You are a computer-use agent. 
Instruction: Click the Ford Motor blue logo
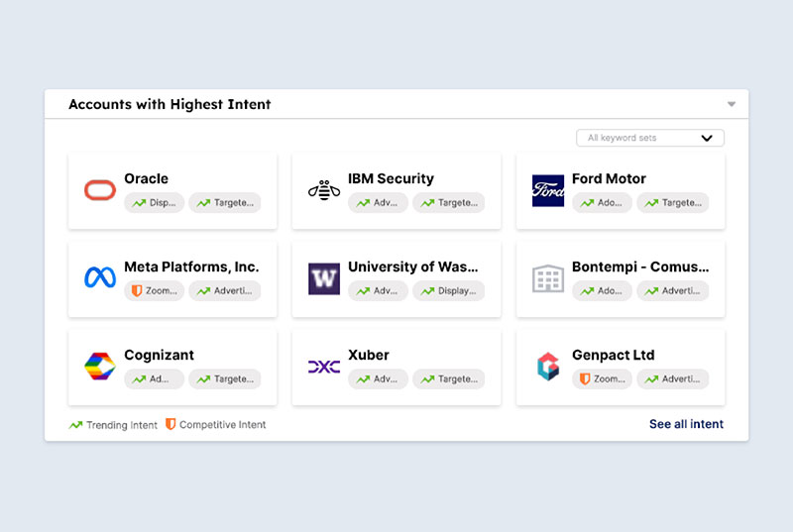[x=548, y=190]
